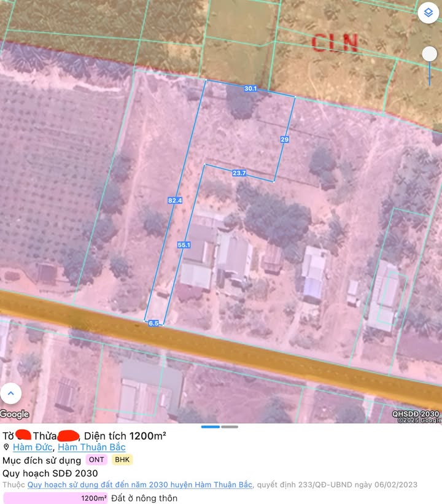Screen dimensions: 442x504
Task: Click the pink 1200m² area bar
Action: point(55,498)
